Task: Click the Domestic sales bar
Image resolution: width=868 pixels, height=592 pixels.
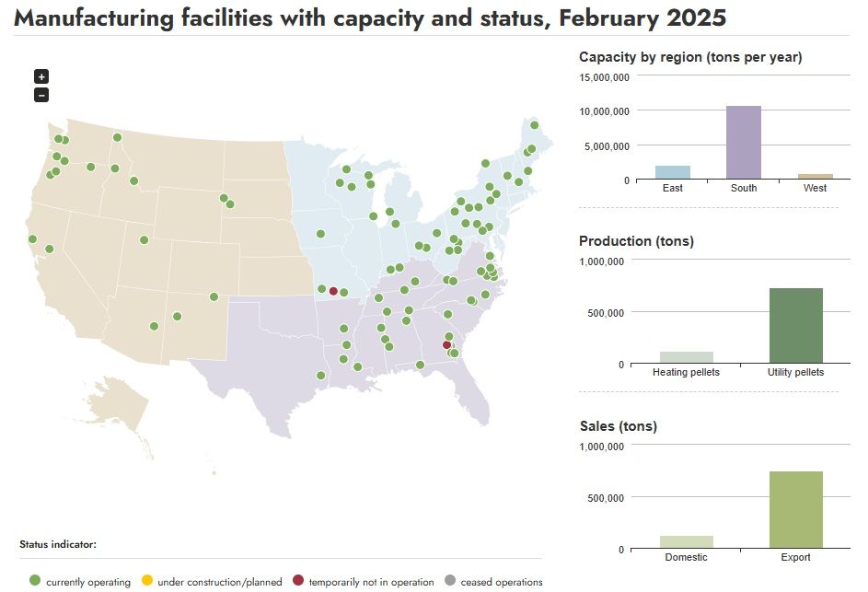Action: [686, 542]
